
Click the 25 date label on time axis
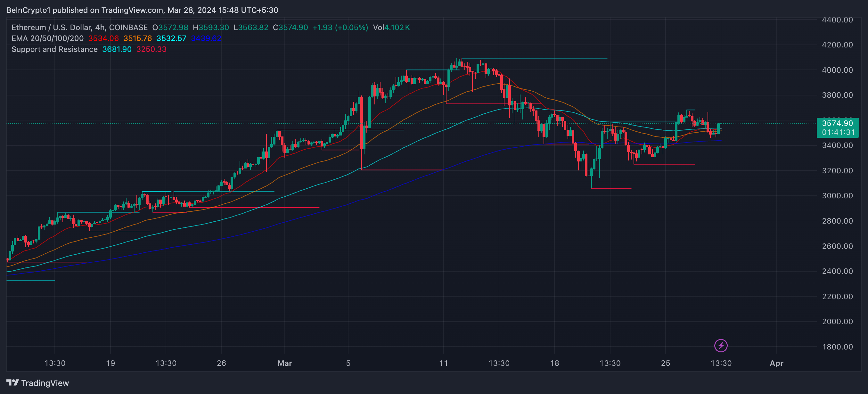(x=665, y=363)
